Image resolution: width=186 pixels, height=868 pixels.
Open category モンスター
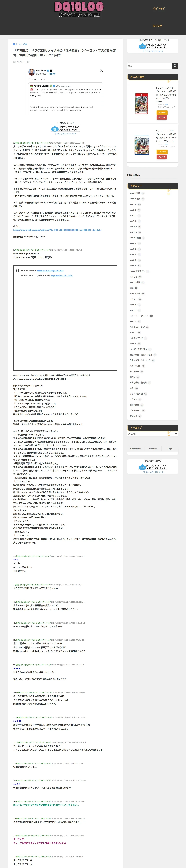[x=134, y=371]
